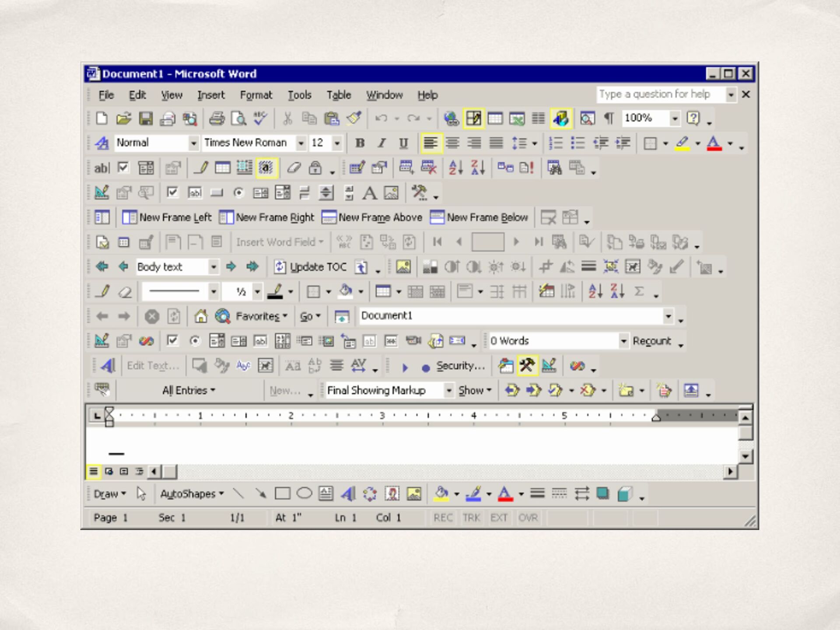
Task: Click Checkbox in Web Tools toolbar
Action: (x=173, y=341)
